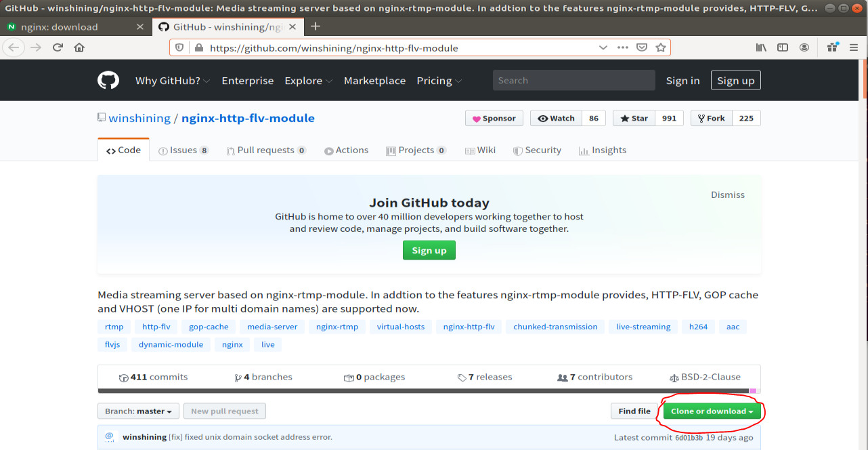Switch to the Projects tab

416,150
